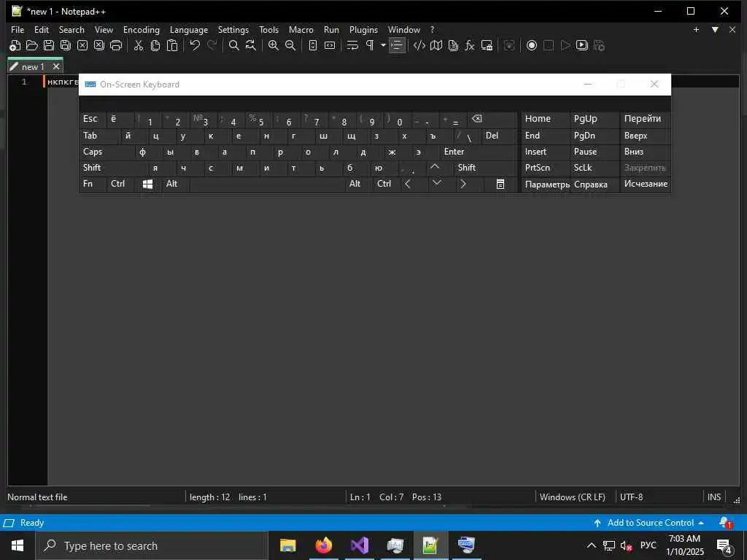Run macro multiple times icon
Image resolution: width=747 pixels, height=560 pixels.
point(582,46)
